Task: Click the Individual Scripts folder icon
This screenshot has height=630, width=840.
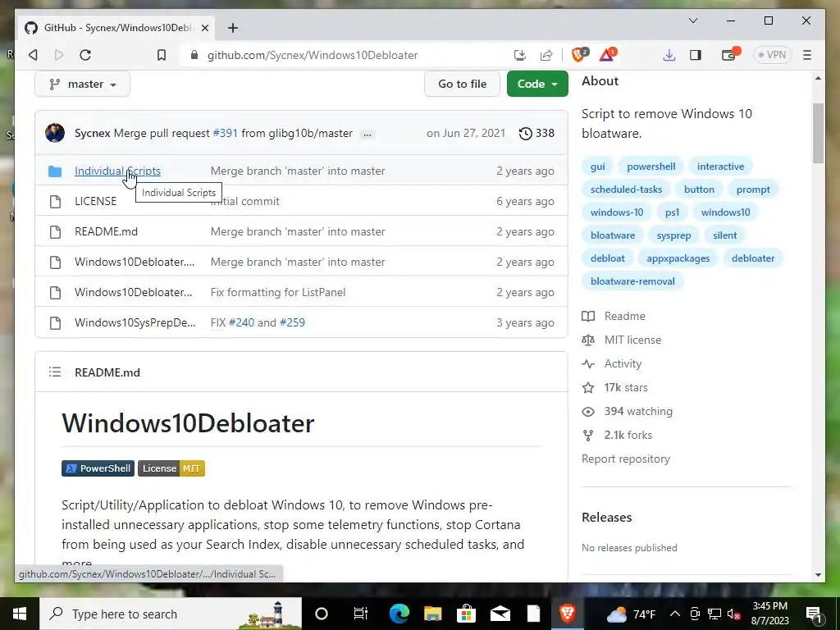Action: coord(55,171)
